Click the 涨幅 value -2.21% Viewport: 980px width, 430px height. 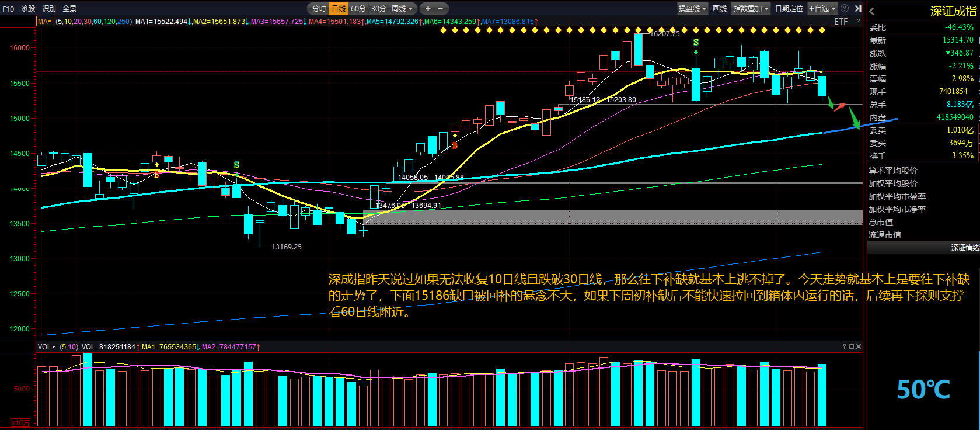tap(961, 66)
